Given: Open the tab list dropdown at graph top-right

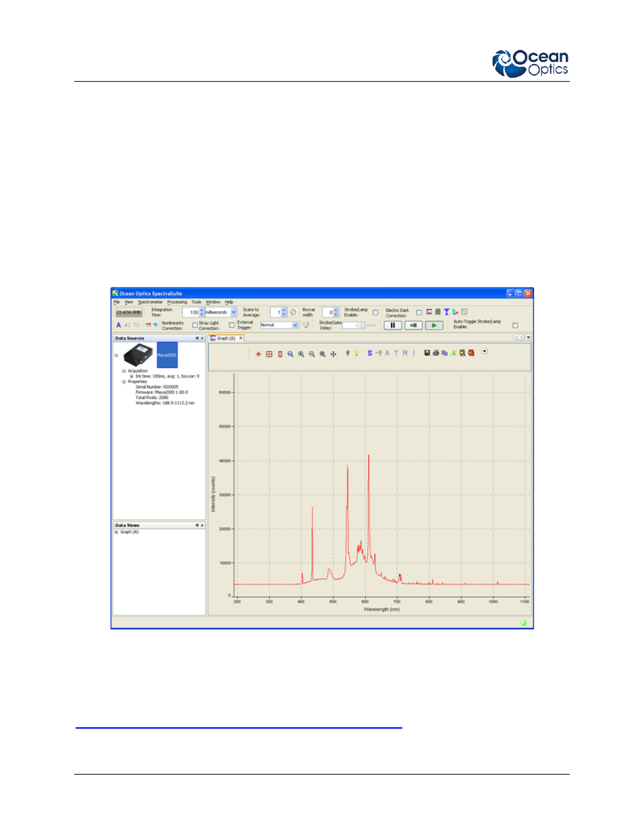Looking at the screenshot, I should tap(529, 337).
